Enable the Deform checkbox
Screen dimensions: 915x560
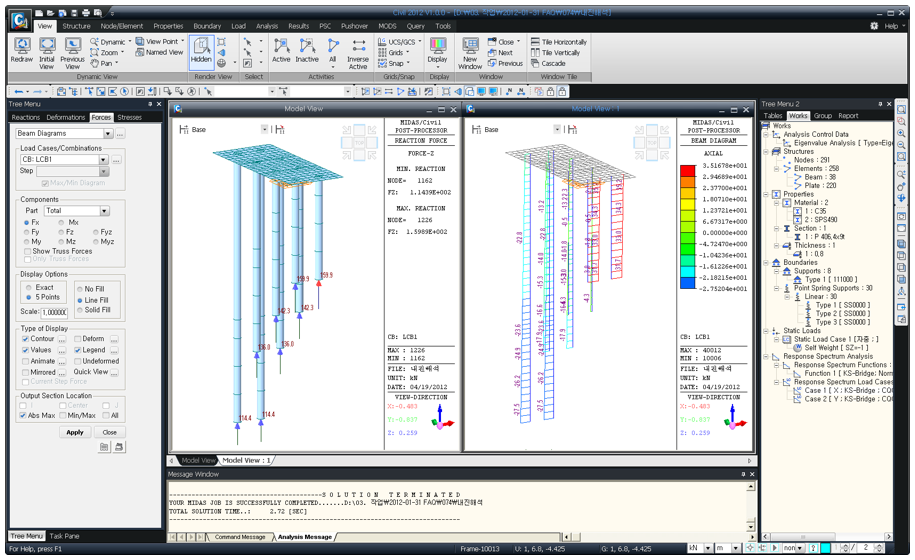pos(78,339)
